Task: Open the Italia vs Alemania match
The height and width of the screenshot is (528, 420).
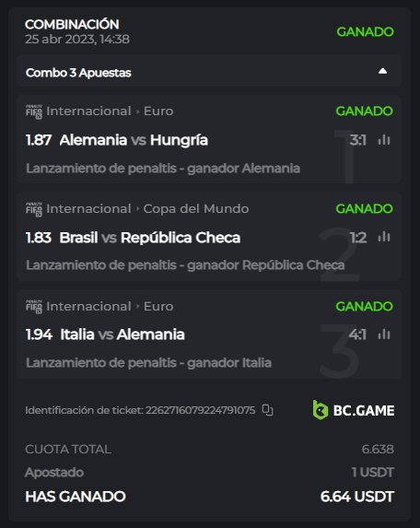Action: [x=122, y=334]
